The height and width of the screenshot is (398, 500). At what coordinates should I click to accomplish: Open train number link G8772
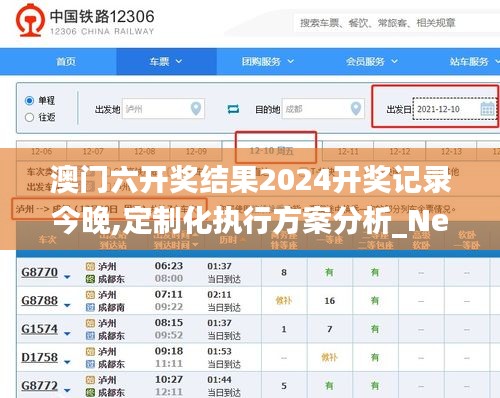click(x=39, y=386)
